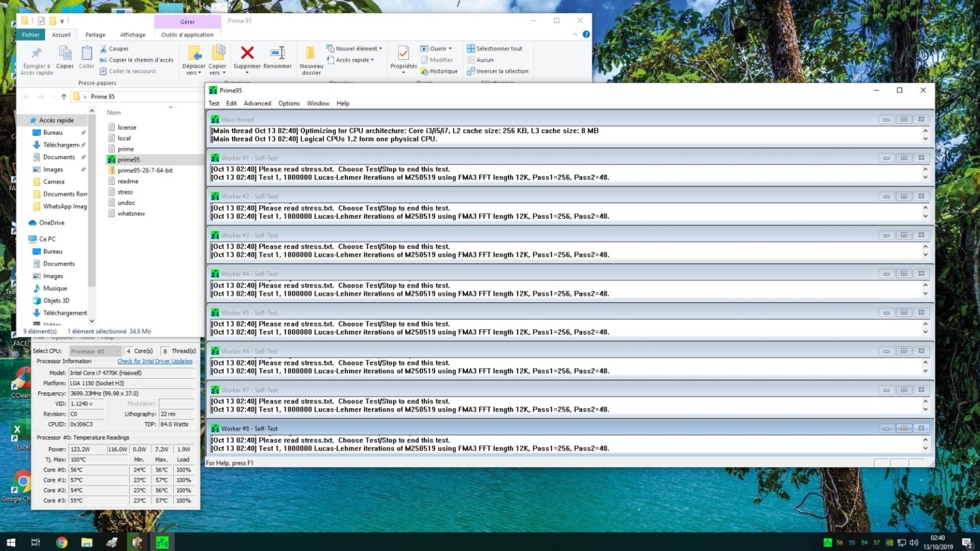The height and width of the screenshot is (551, 980).
Task: Click Inverser la sélection
Action: point(498,71)
